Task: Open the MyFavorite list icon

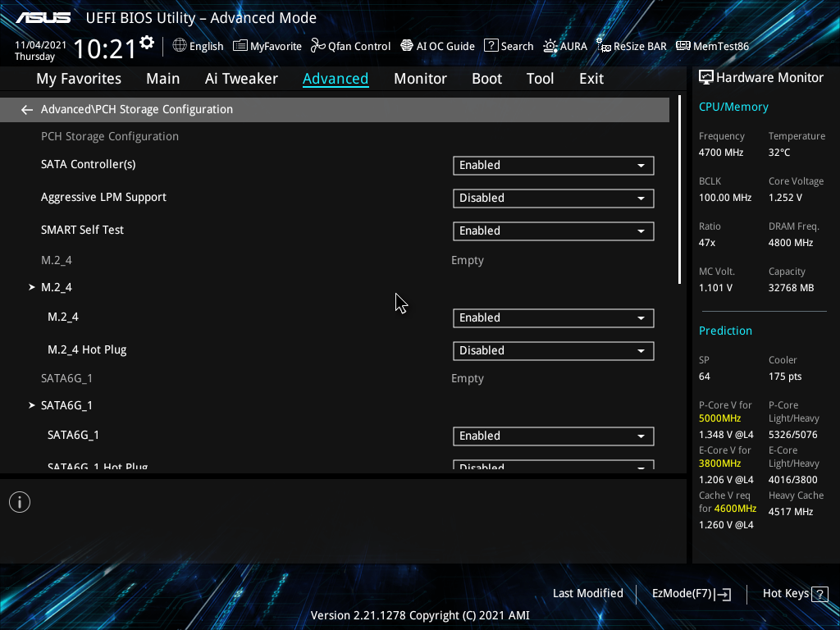Action: point(240,46)
